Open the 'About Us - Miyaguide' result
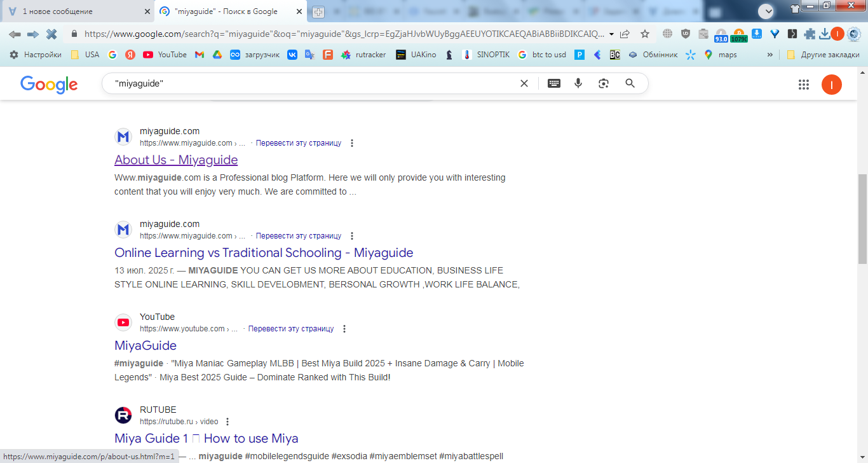This screenshot has width=868, height=463. point(176,160)
